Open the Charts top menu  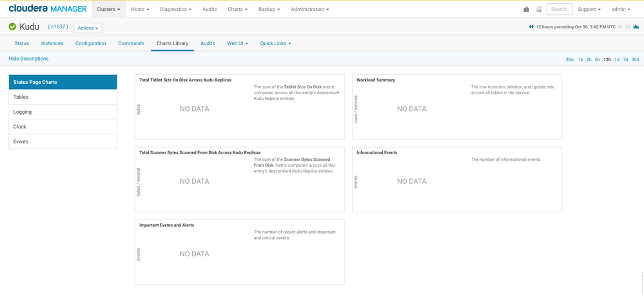pos(238,9)
